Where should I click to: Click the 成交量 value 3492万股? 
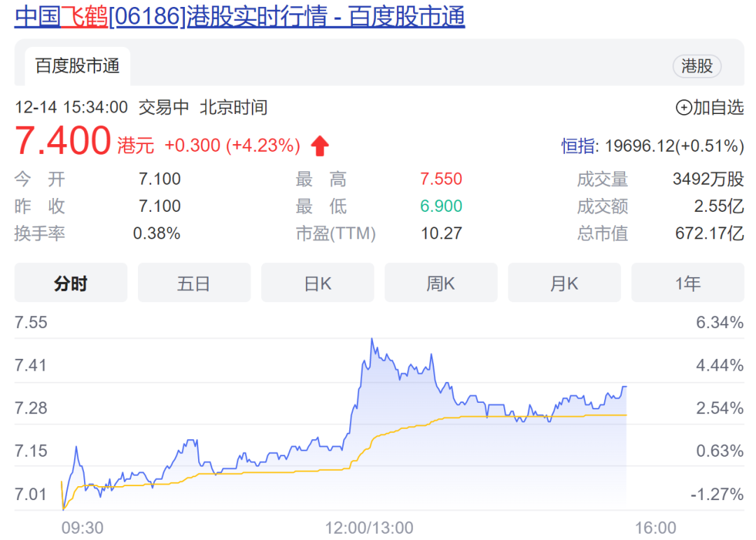pyautogui.click(x=708, y=178)
